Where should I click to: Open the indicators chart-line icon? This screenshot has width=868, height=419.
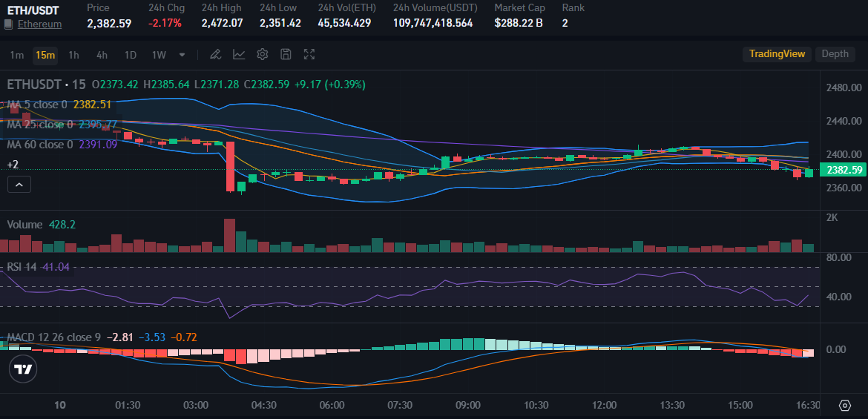(239, 54)
